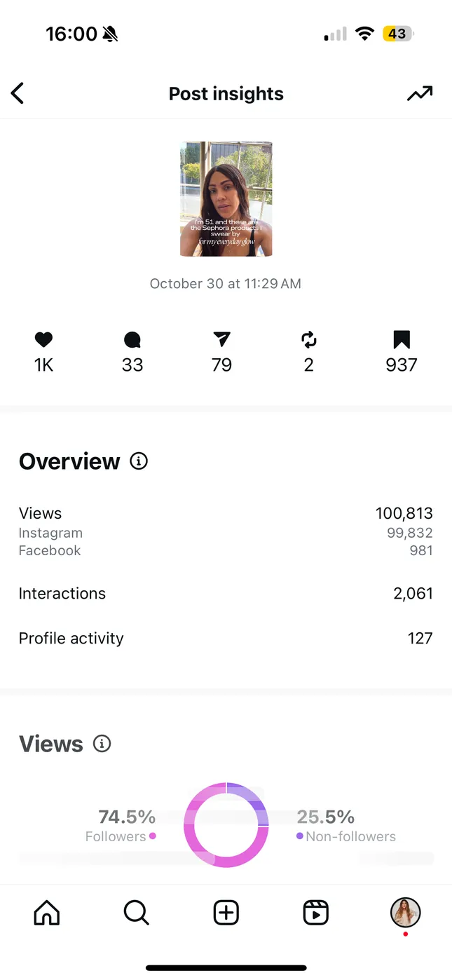Open the post thumbnail preview

point(226,199)
